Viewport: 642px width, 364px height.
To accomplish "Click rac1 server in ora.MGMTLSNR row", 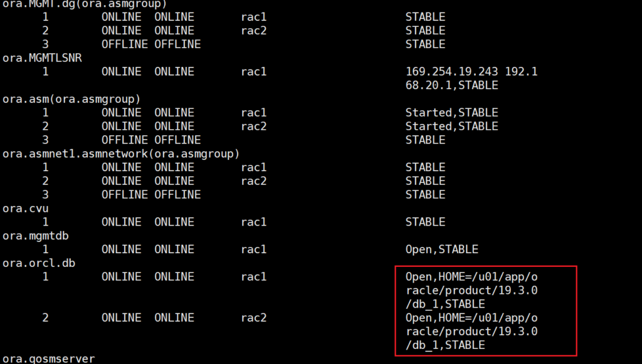I will click(253, 72).
